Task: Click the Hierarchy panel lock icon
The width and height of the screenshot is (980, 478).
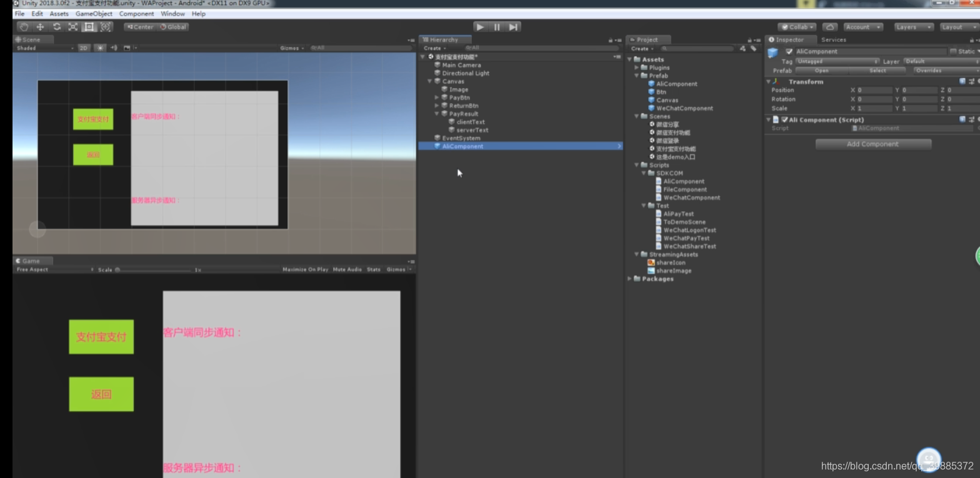Action: coord(611,40)
